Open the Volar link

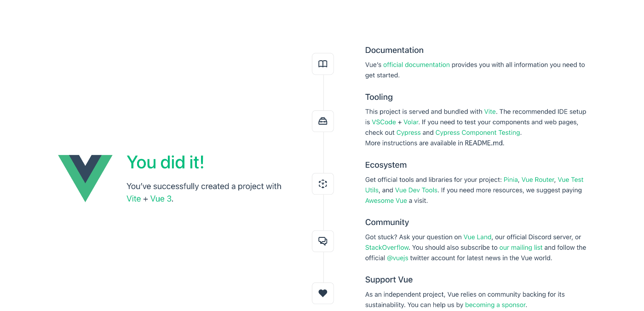(411, 122)
